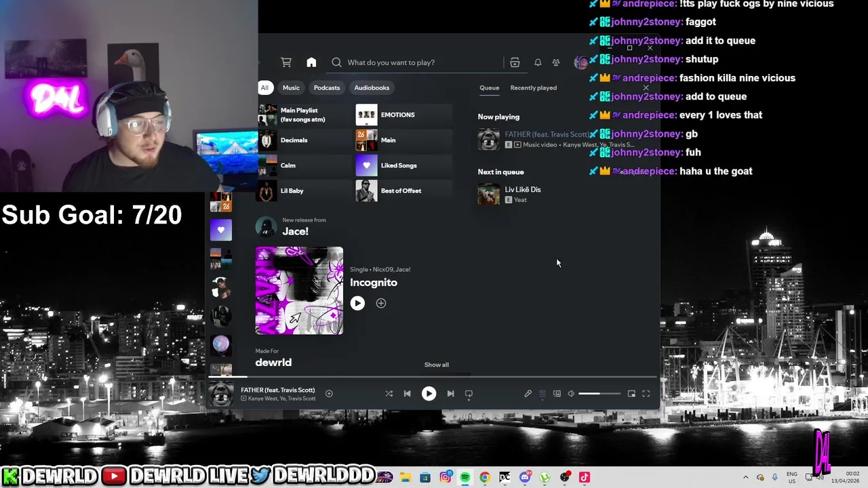
Task: Open Connect to a device icon
Action: tap(557, 394)
